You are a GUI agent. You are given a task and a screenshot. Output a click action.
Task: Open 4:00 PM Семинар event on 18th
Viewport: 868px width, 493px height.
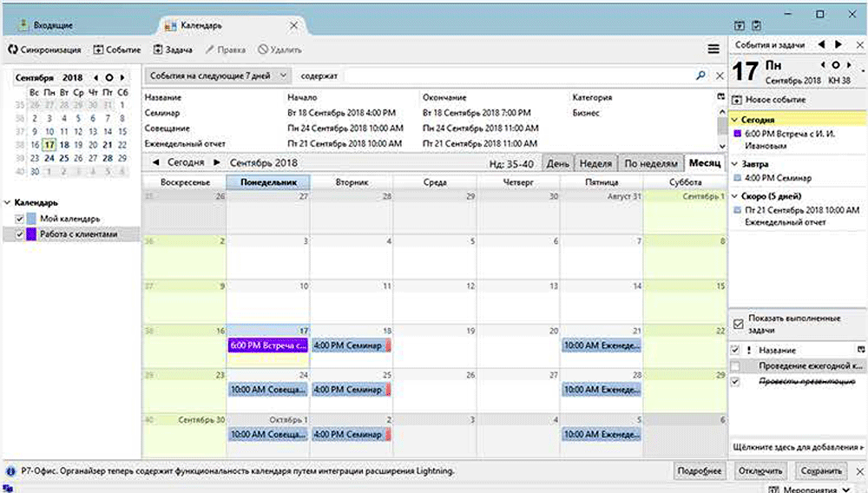(x=352, y=345)
